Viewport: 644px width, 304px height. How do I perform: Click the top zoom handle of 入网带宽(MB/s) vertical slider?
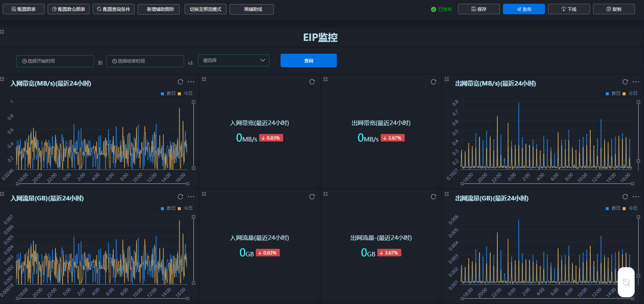coord(194,102)
